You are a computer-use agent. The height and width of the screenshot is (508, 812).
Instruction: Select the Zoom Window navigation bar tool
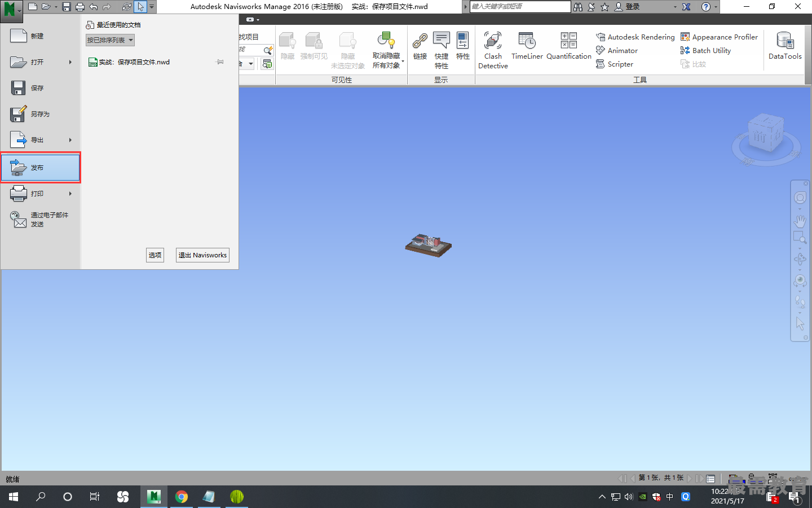point(800,237)
